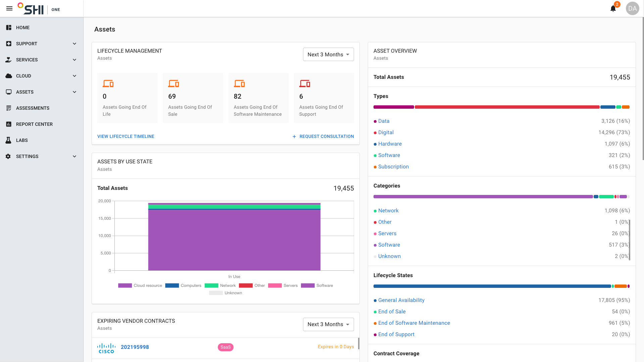The height and width of the screenshot is (362, 644).
Task: Click the Services hand icon in sidebar
Action: pos(9,60)
